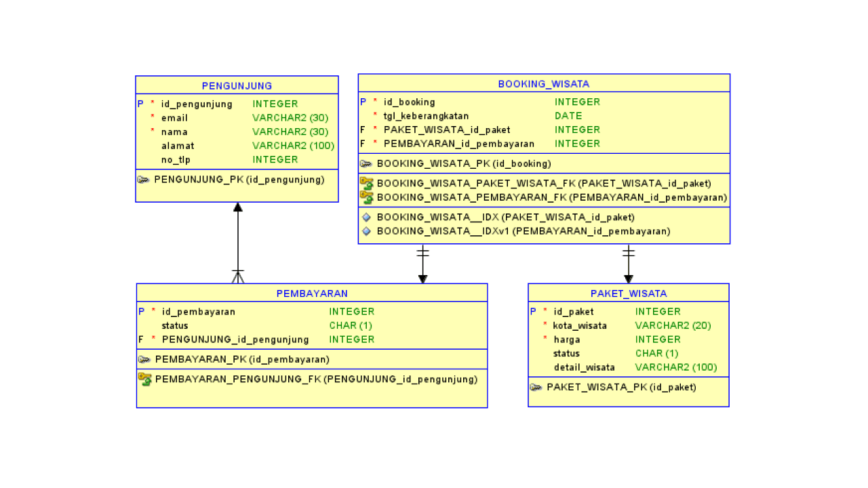This screenshot has height=488, width=868.
Task: Click the id_booking column name
Action: 410,102
